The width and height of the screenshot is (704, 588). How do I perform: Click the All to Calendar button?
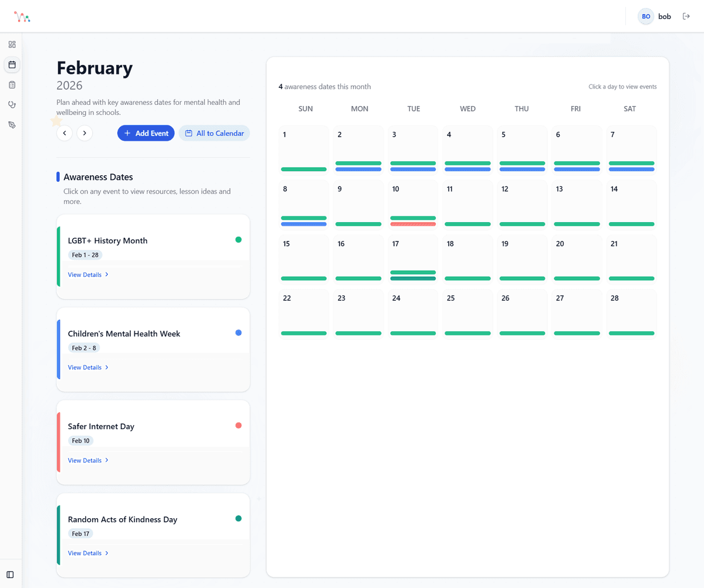tap(214, 133)
